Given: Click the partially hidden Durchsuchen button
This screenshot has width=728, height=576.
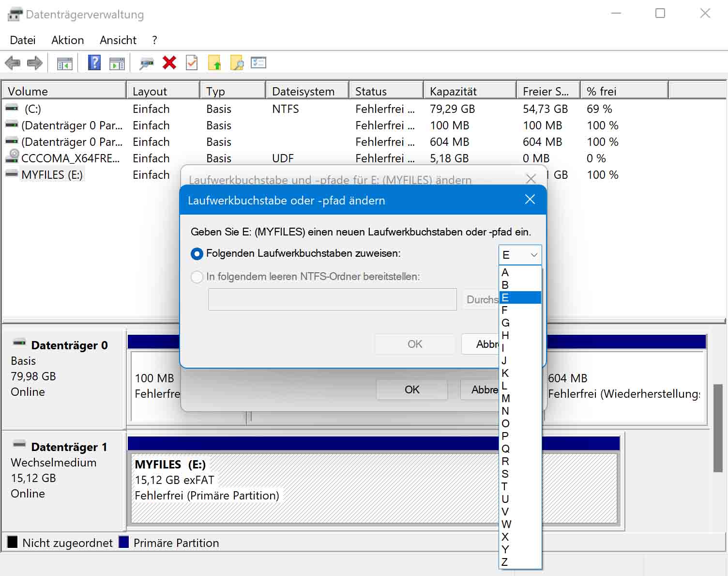Looking at the screenshot, I should click(481, 299).
